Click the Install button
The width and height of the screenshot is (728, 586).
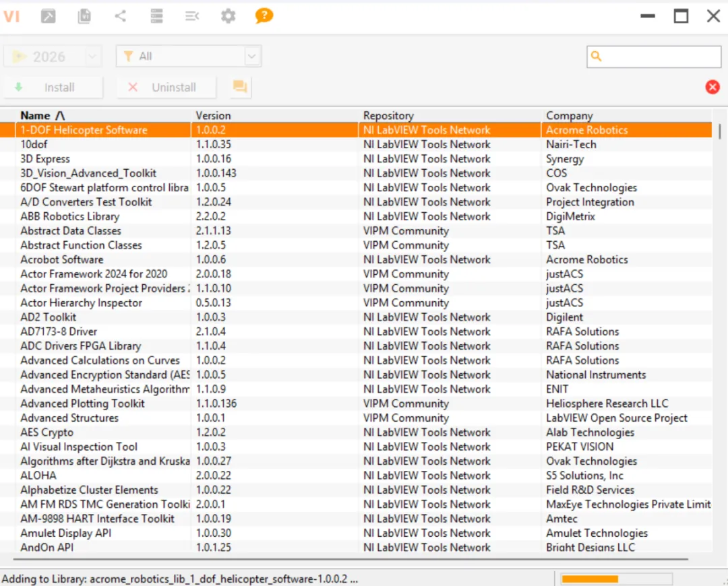(53, 88)
